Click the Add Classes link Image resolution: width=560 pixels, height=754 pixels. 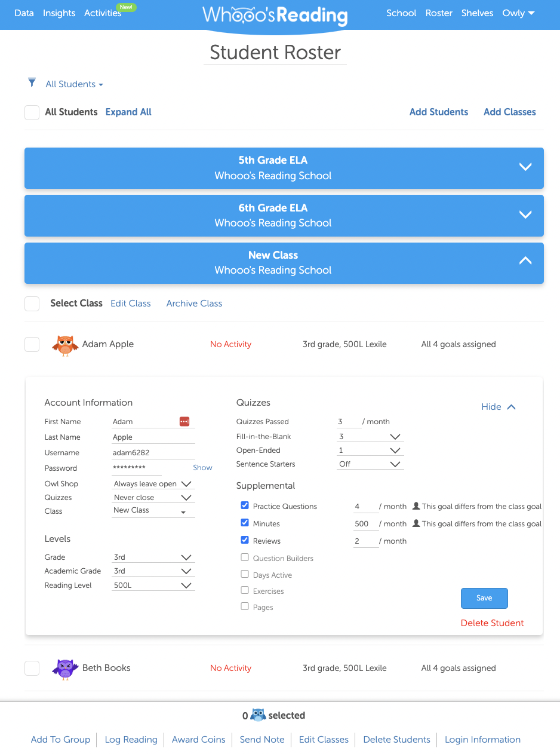pos(510,112)
